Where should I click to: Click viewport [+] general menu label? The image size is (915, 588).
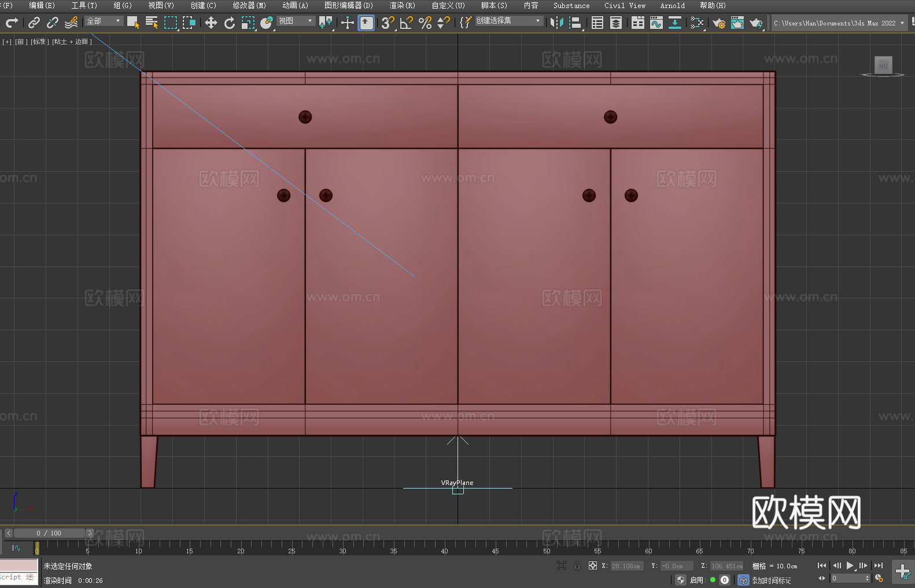7,42
